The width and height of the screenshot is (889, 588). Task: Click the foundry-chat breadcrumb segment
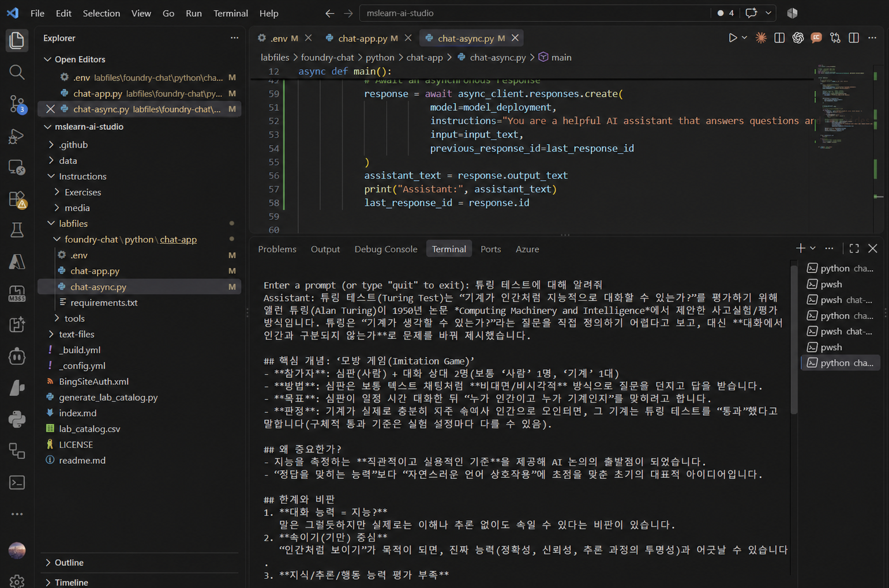327,58
